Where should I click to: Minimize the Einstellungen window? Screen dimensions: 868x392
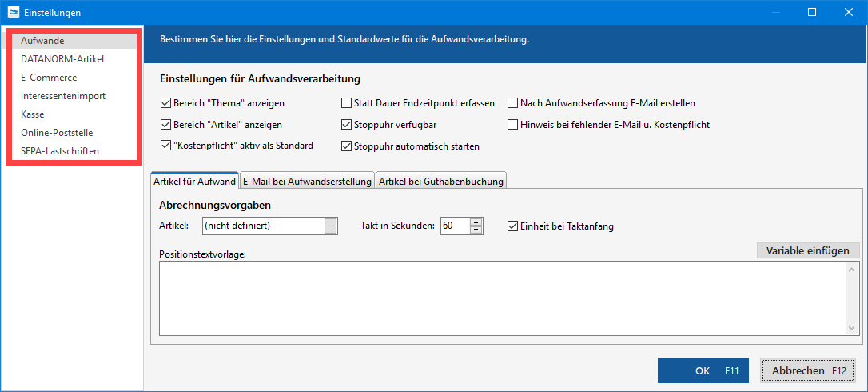point(776,12)
